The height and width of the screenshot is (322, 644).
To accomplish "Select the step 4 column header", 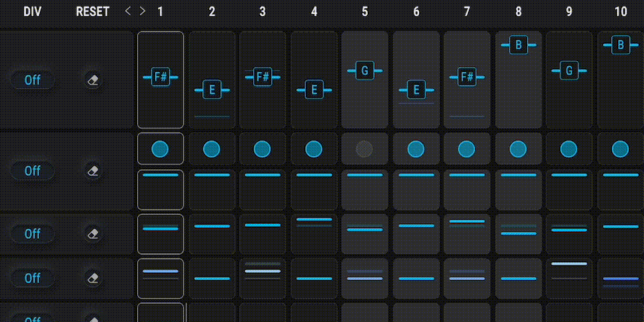I will click(314, 12).
